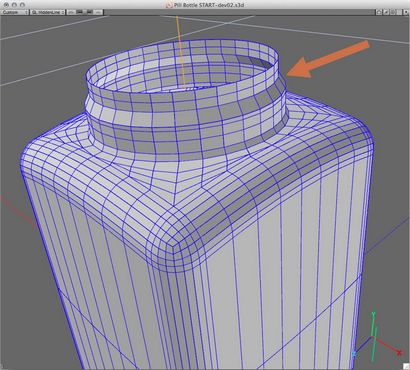Click the red X axis of the orientation gizmo
410x370 pixels.
pyautogui.click(x=389, y=346)
